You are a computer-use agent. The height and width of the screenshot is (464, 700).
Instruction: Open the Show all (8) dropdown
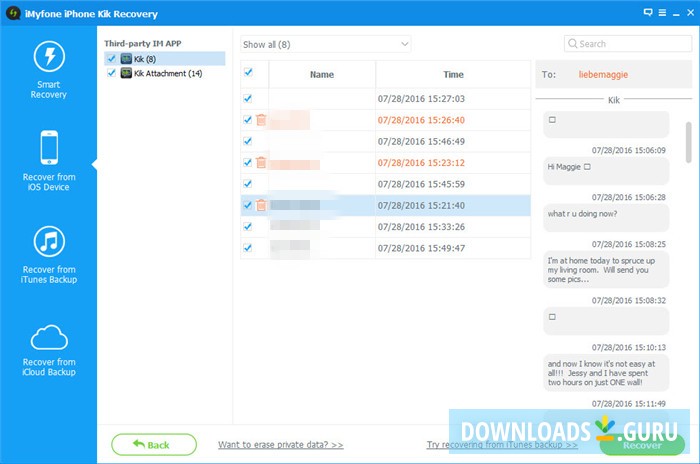325,44
